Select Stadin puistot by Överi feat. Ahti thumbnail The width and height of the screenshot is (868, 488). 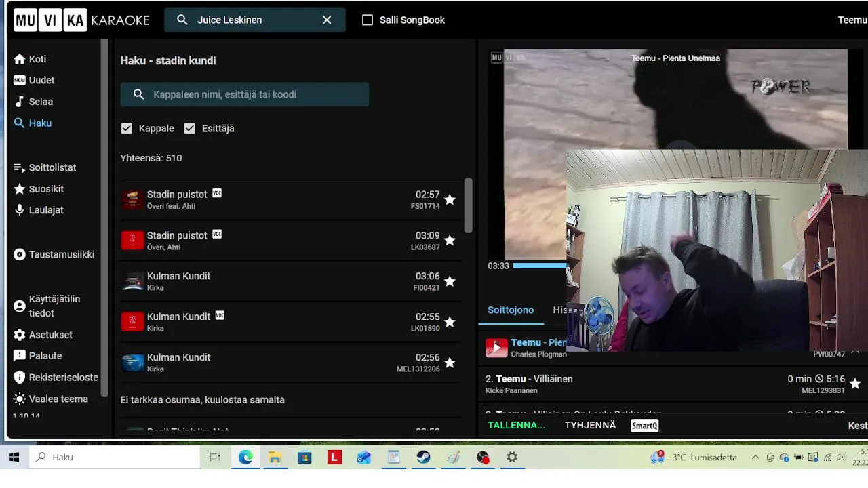tap(133, 199)
